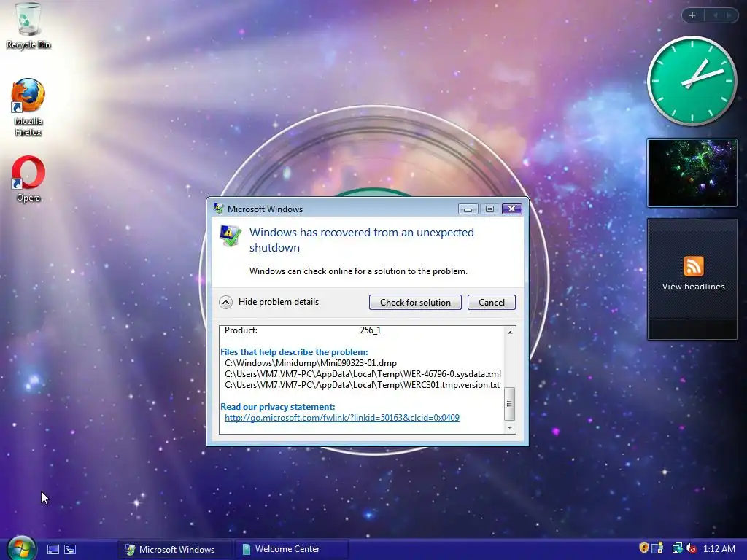This screenshot has height=560, width=747.
Task: Click the sidebar add gadget plus button
Action: [692, 15]
